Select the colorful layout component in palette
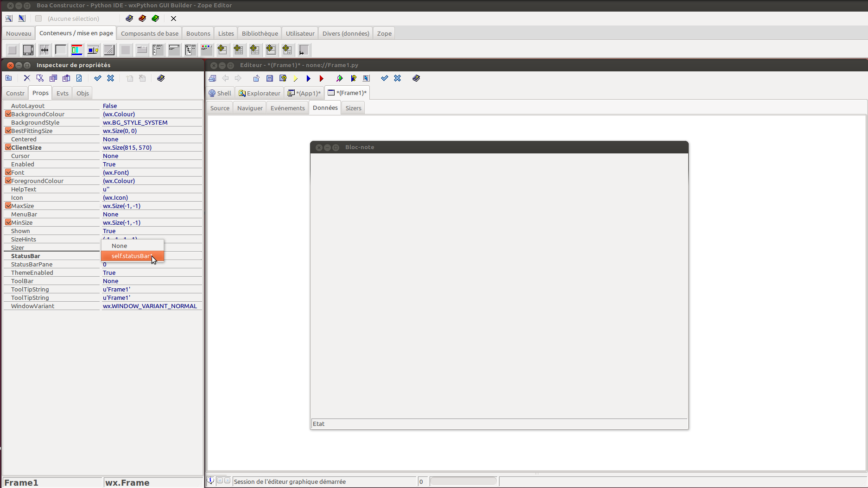The width and height of the screenshot is (868, 488). [x=77, y=50]
